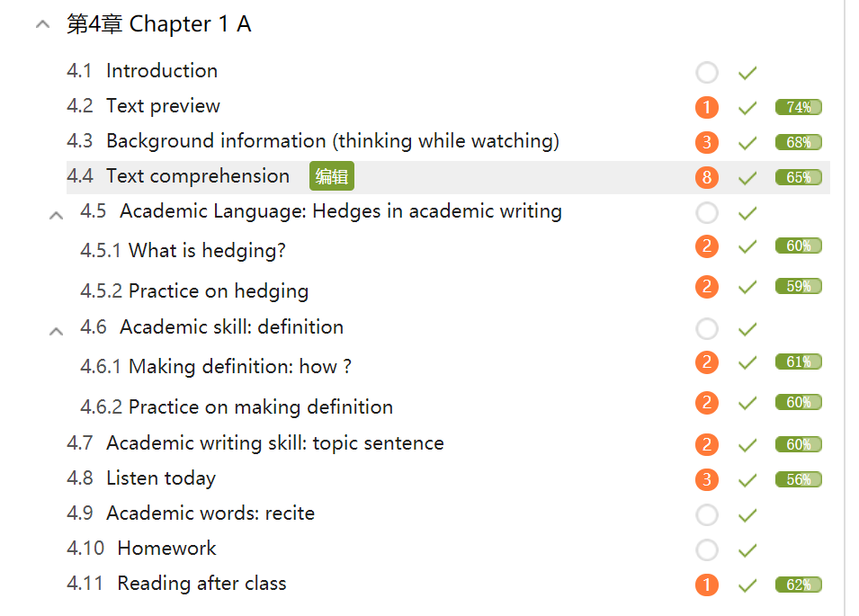This screenshot has width=859, height=616.
Task: Collapse 4.6 Academic skill: definition section
Action: [x=56, y=331]
